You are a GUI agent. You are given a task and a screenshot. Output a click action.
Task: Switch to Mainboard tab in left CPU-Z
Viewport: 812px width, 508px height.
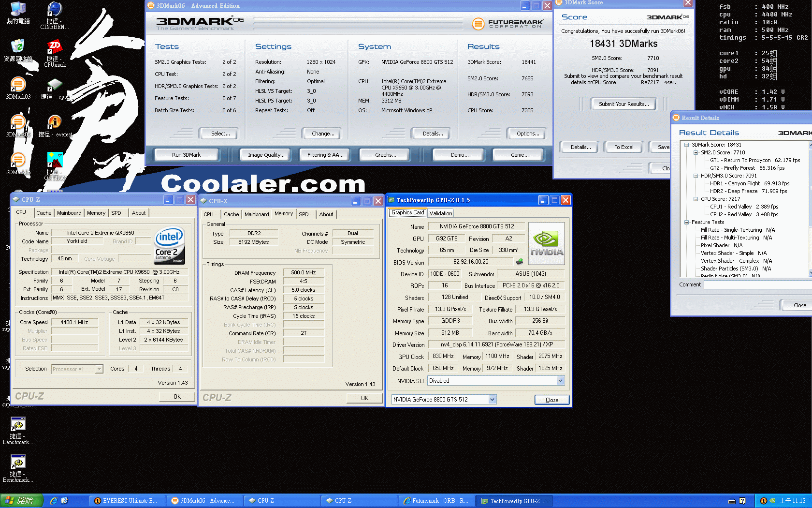pos(69,213)
